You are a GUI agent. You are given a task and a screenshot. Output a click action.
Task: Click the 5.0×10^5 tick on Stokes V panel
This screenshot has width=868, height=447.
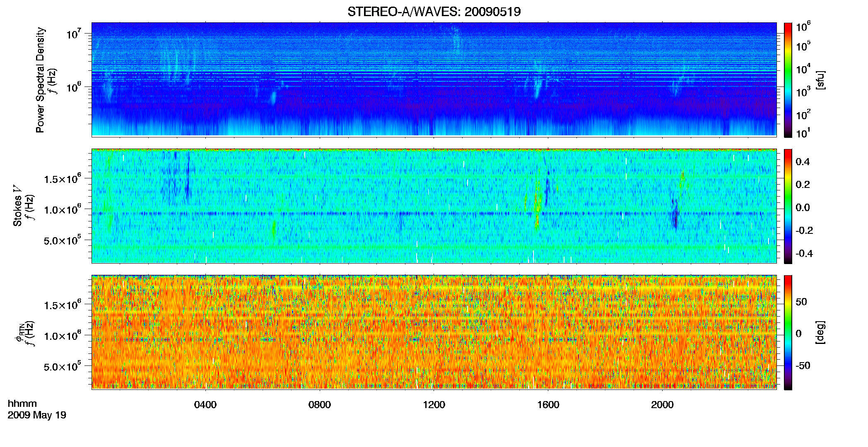63,240
